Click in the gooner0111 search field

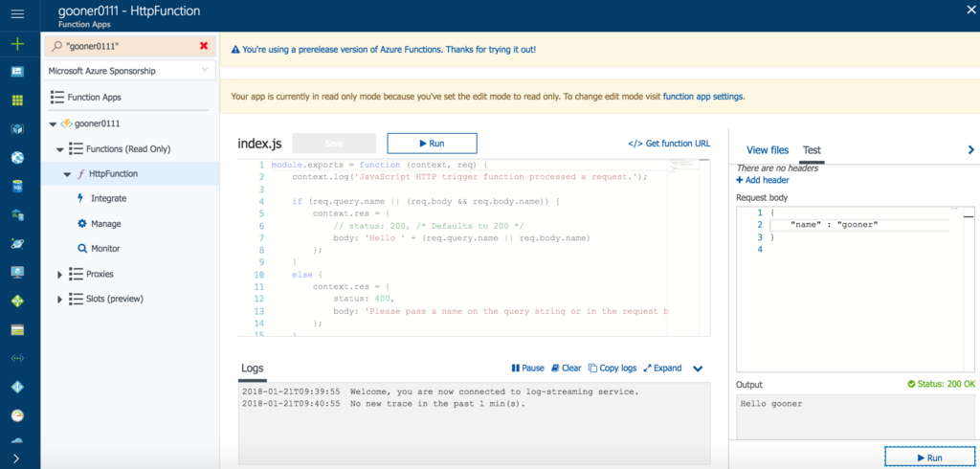point(128,46)
